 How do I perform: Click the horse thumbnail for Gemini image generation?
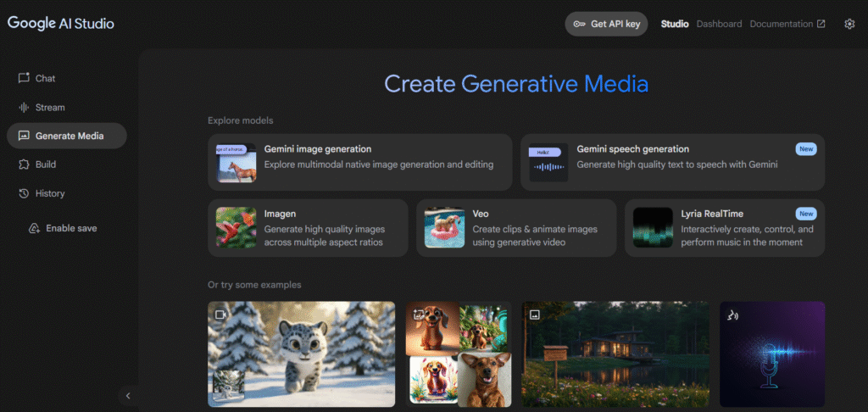[236, 163]
